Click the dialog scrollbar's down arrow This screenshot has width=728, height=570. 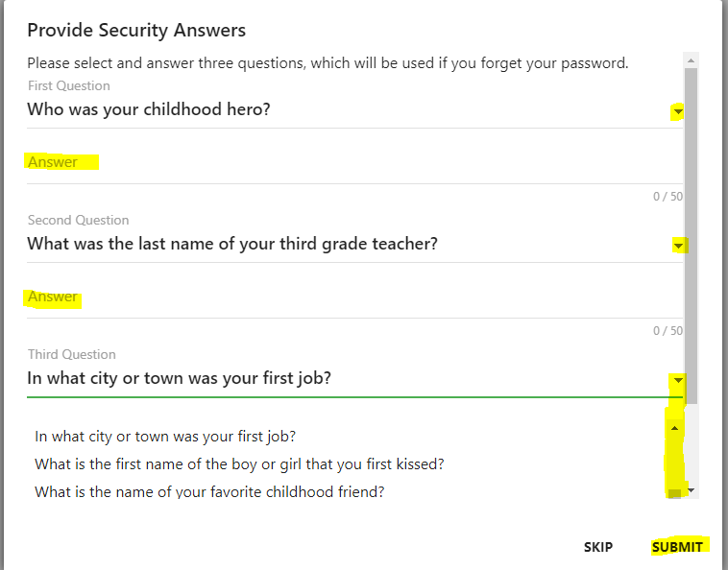point(692,490)
